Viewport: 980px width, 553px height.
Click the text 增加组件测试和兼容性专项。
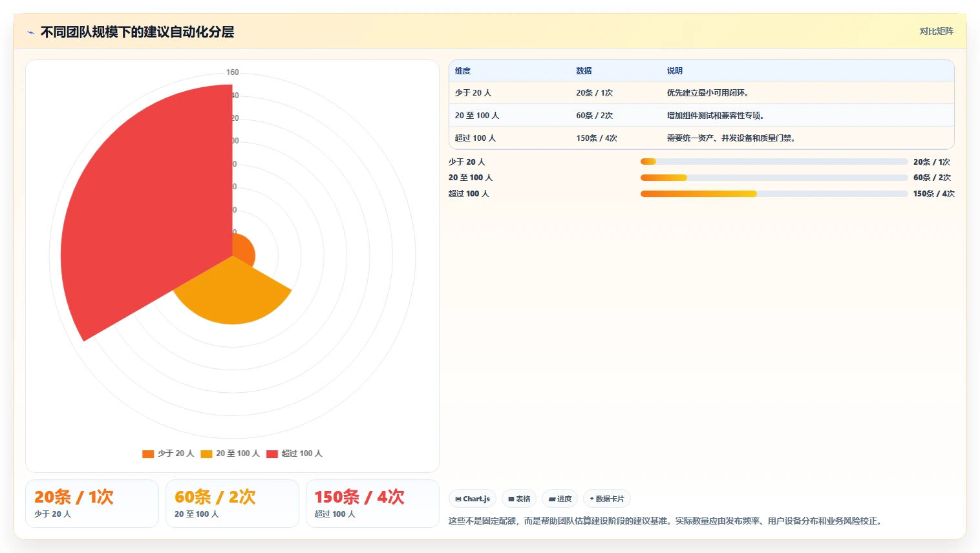(x=716, y=116)
